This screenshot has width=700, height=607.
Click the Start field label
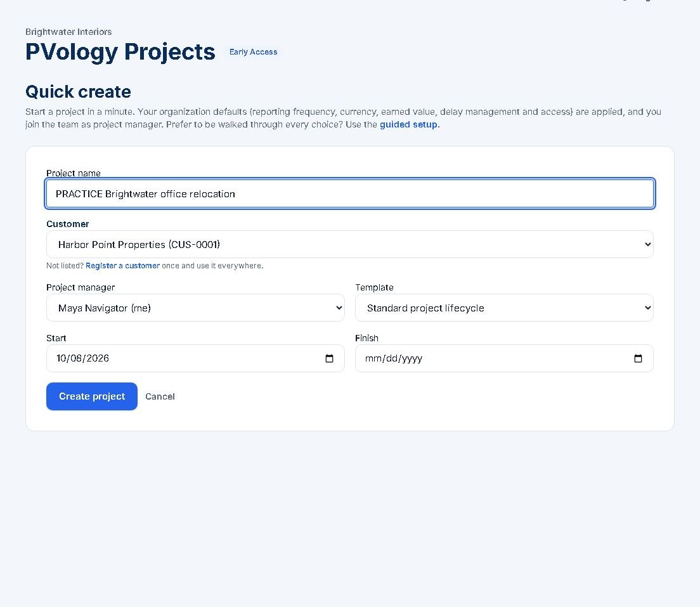[x=56, y=338]
